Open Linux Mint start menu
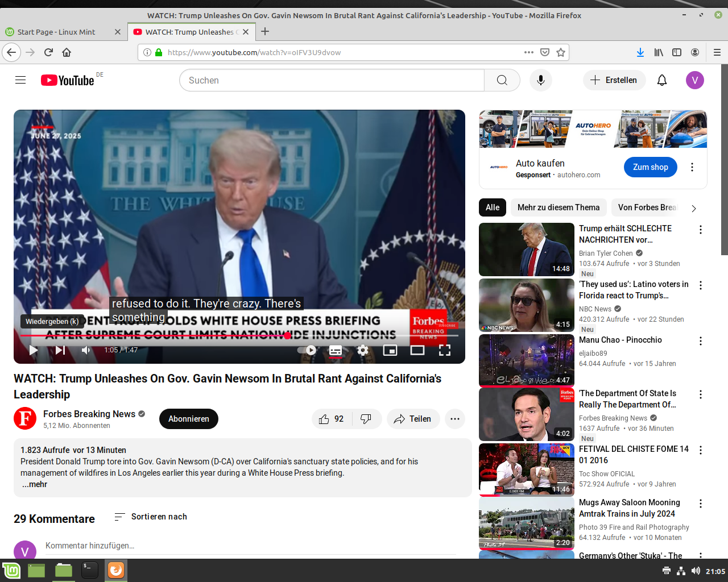Image resolution: width=728 pixels, height=582 pixels. [x=11, y=571]
